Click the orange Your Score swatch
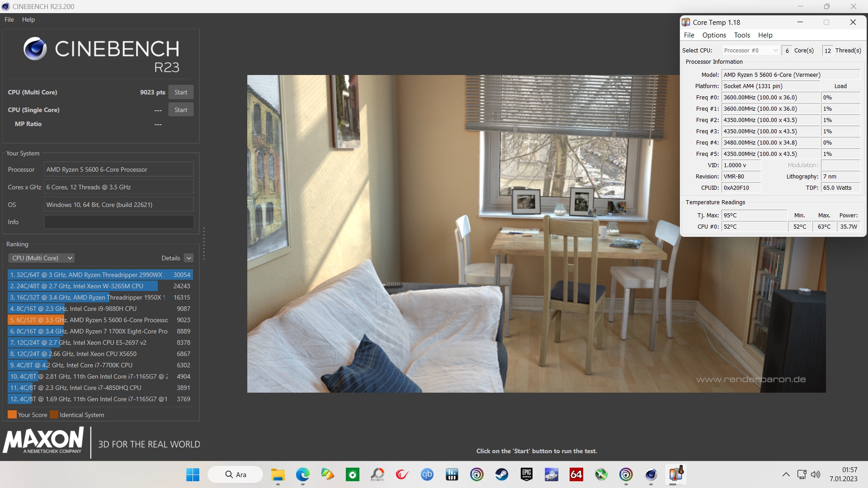Image resolution: width=868 pixels, height=488 pixels. (x=12, y=415)
